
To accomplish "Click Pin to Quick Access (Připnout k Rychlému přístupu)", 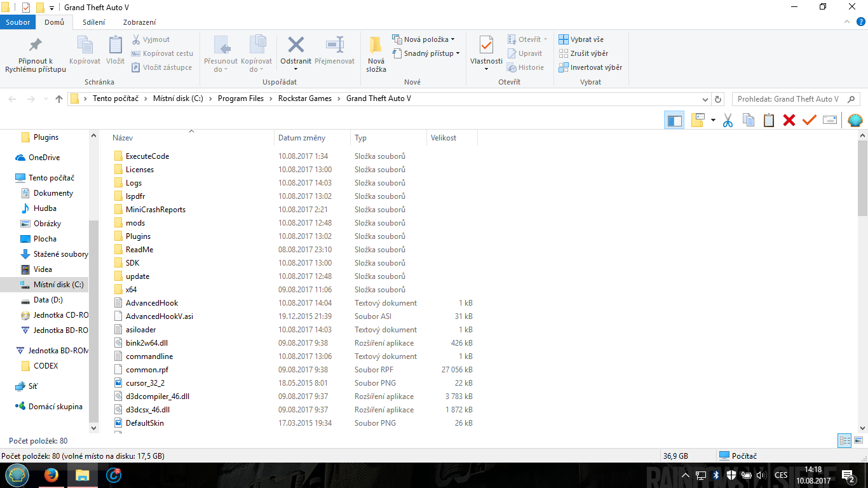I will [x=36, y=54].
